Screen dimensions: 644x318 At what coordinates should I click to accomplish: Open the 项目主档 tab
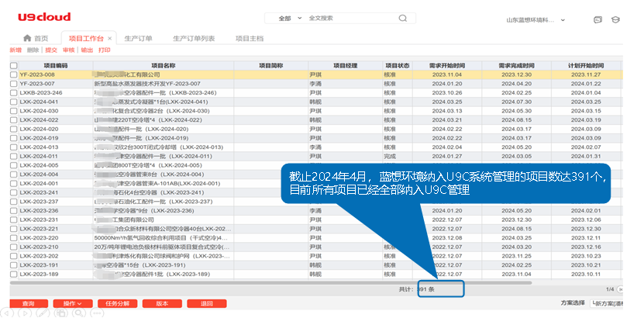tap(250, 38)
